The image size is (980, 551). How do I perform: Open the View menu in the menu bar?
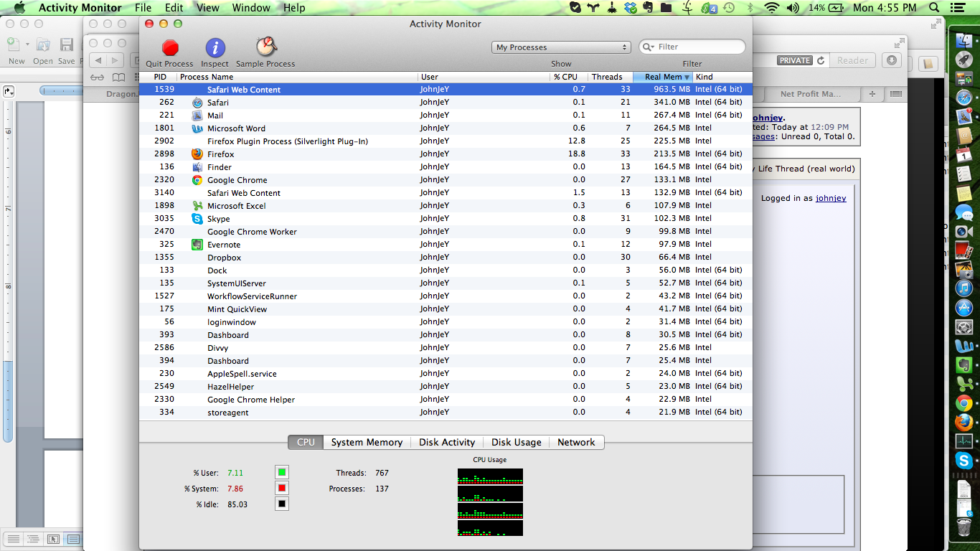[208, 8]
